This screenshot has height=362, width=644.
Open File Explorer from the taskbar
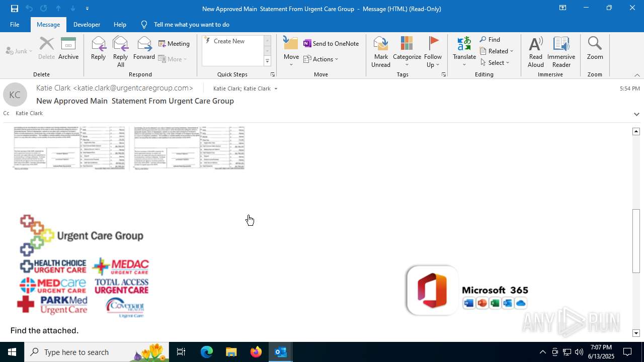(231, 352)
